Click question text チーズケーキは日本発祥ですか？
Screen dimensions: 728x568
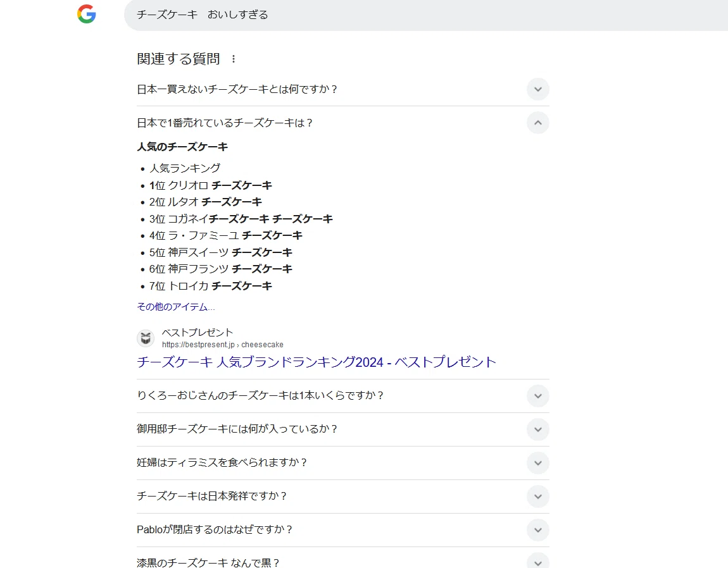(211, 496)
